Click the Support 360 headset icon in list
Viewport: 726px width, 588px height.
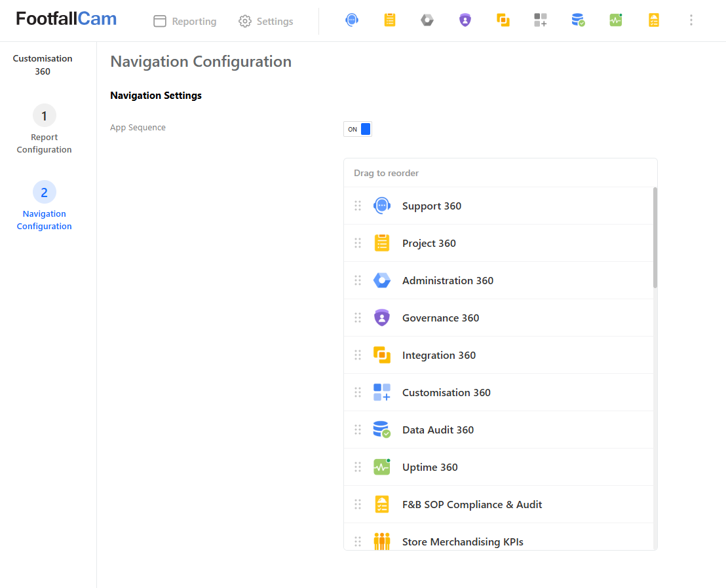(382, 206)
